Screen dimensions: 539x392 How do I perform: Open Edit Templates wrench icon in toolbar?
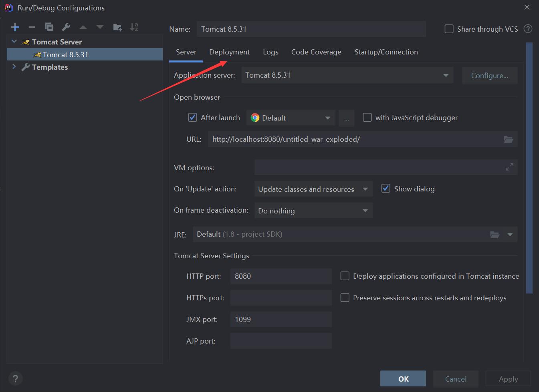(66, 27)
